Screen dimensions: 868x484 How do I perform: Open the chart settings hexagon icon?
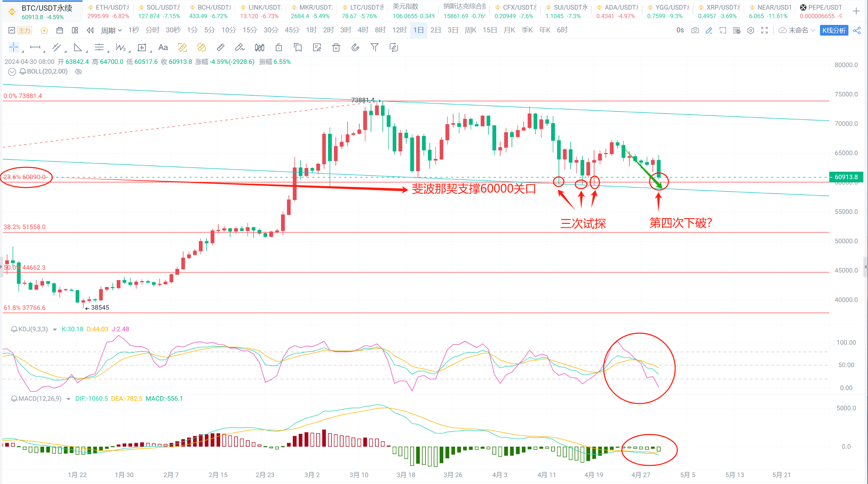click(x=751, y=30)
